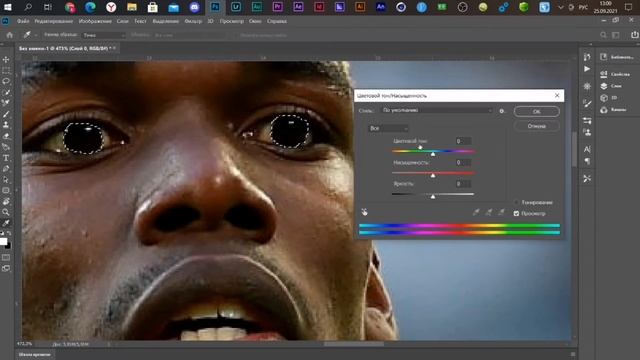
Task: Click the Цветовой тон value field
Action: coord(463,141)
